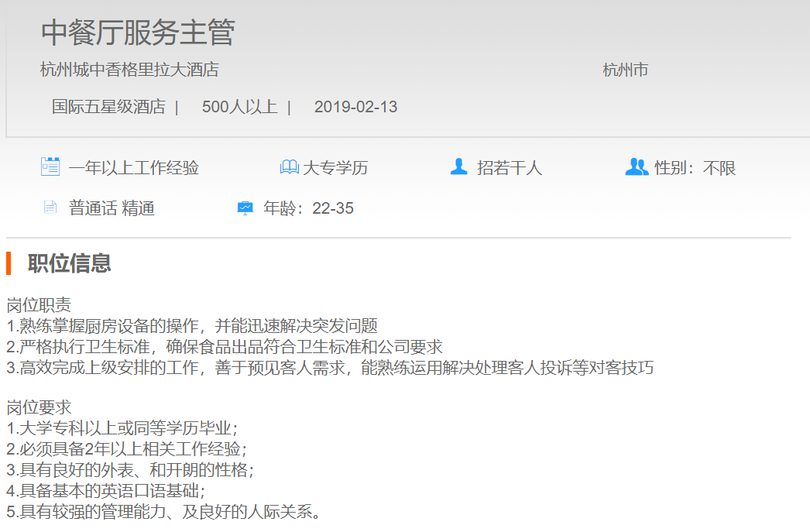The height and width of the screenshot is (532, 810).
Task: Click the document icon beside 普通话 精通
Action: point(50,208)
